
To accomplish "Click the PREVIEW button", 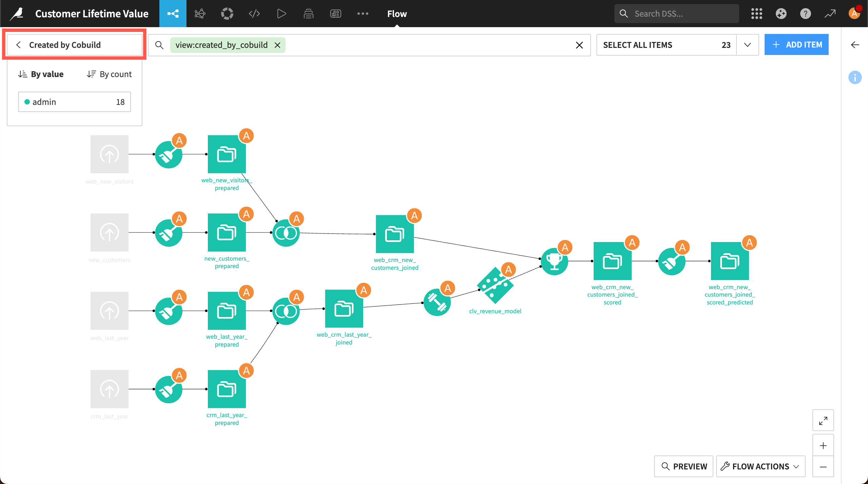I will point(684,466).
